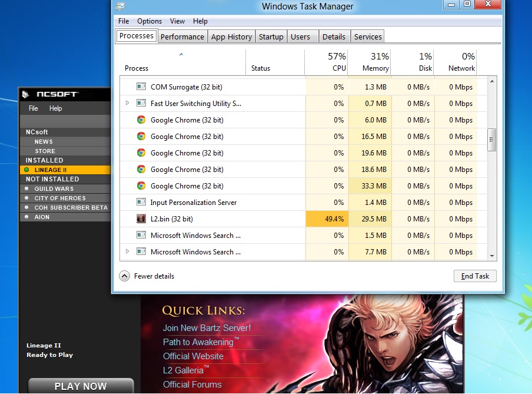Open the Official Forums link
532x394 pixels.
pos(192,384)
